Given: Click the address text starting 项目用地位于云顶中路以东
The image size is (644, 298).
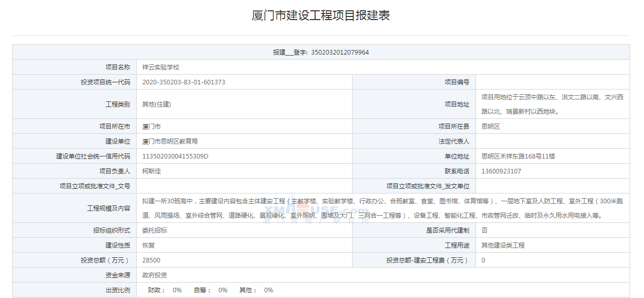Looking at the screenshot, I should tap(553, 104).
